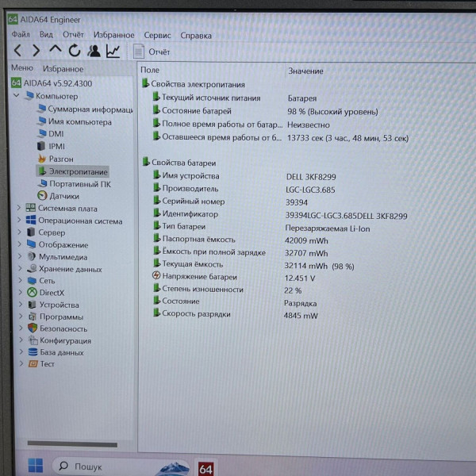The image size is (476, 476).
Task: Click the IPMI server icon
Action: click(x=41, y=146)
